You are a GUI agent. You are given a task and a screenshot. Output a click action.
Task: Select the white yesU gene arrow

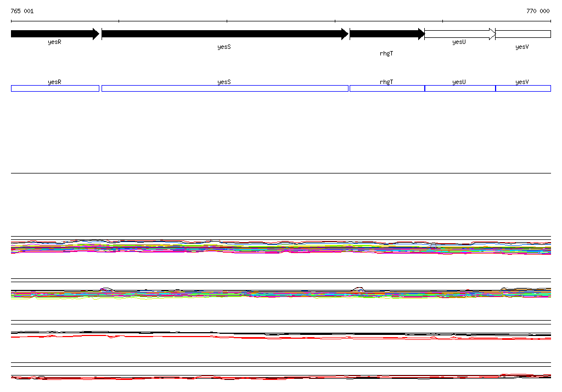point(460,34)
